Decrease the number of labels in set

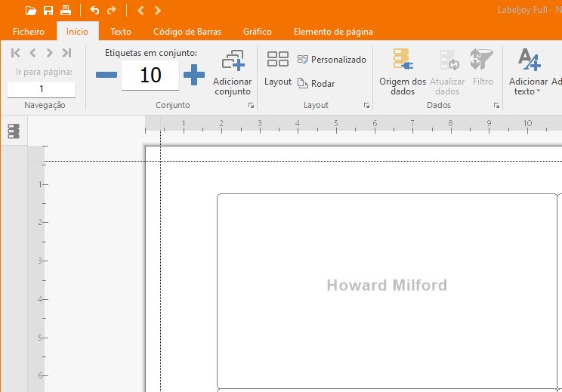click(x=107, y=75)
